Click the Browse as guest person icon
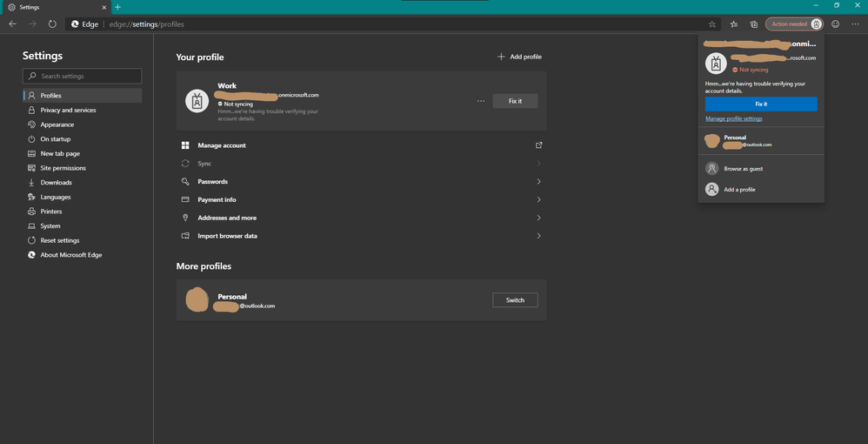 [x=712, y=169]
